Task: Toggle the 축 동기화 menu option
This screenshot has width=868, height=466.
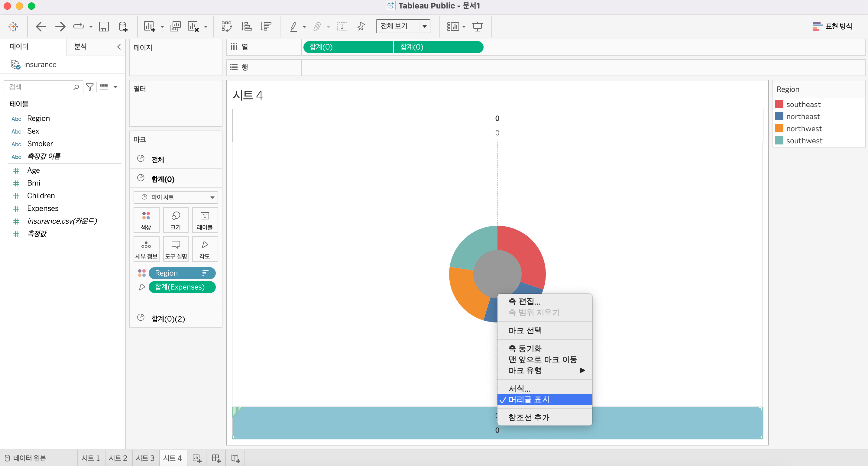Action: (x=525, y=348)
